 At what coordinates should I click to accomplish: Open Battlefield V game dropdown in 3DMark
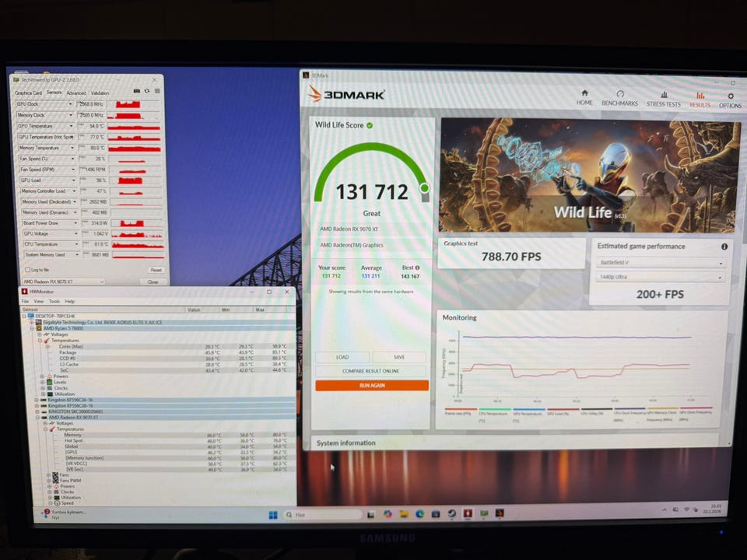(x=661, y=262)
